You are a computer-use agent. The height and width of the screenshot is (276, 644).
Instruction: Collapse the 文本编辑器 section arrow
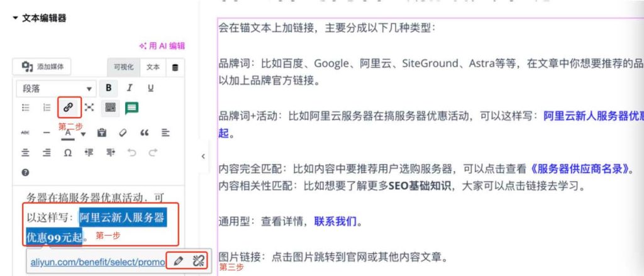click(15, 18)
